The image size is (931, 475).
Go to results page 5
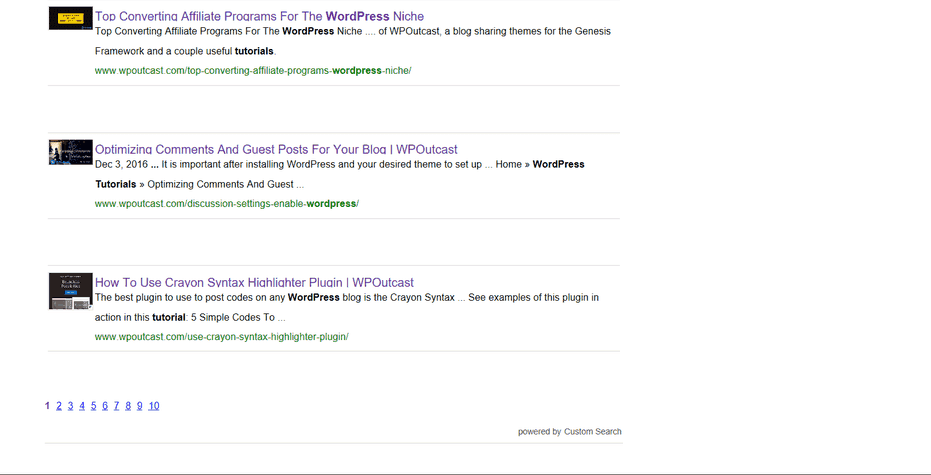tap(93, 406)
